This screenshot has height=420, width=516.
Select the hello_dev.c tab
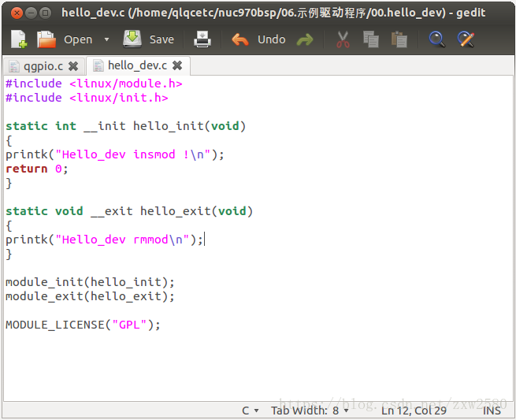(138, 65)
